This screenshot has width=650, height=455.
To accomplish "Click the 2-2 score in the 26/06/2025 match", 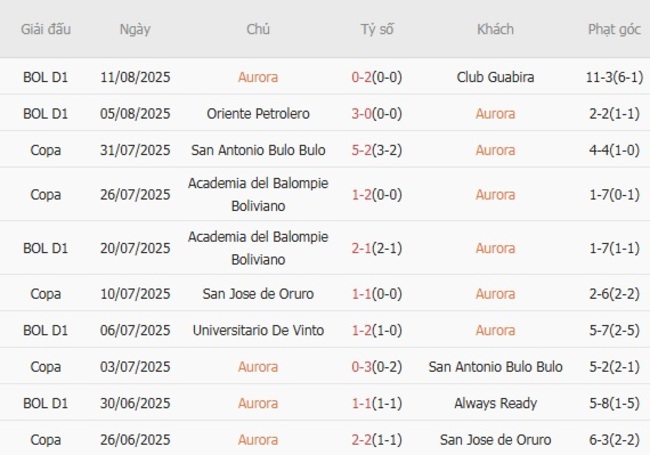I will click(363, 439).
